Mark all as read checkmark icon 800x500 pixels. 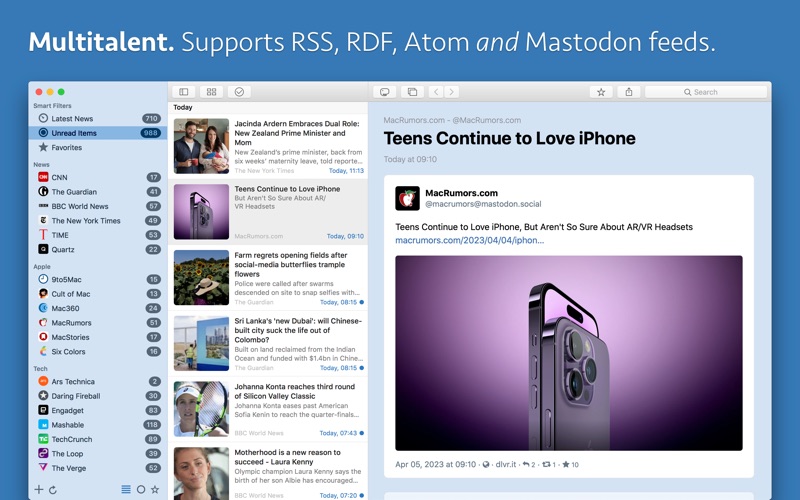point(239,92)
